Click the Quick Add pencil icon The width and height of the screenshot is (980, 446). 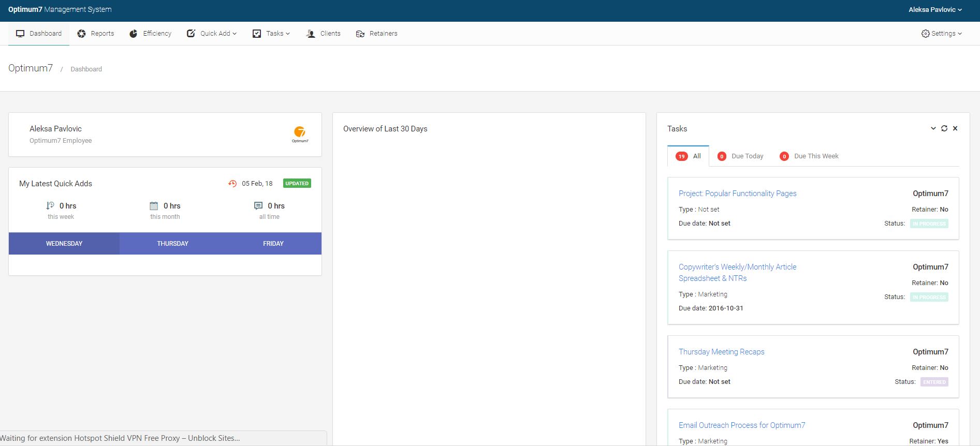tap(191, 34)
